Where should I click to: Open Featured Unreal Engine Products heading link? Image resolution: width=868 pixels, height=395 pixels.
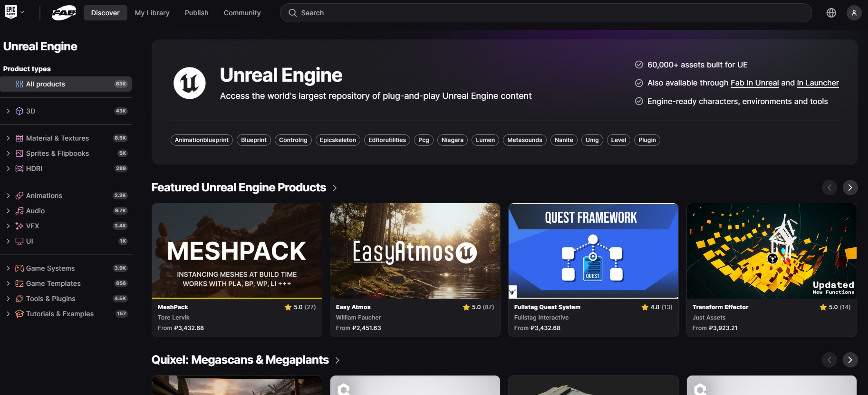244,188
